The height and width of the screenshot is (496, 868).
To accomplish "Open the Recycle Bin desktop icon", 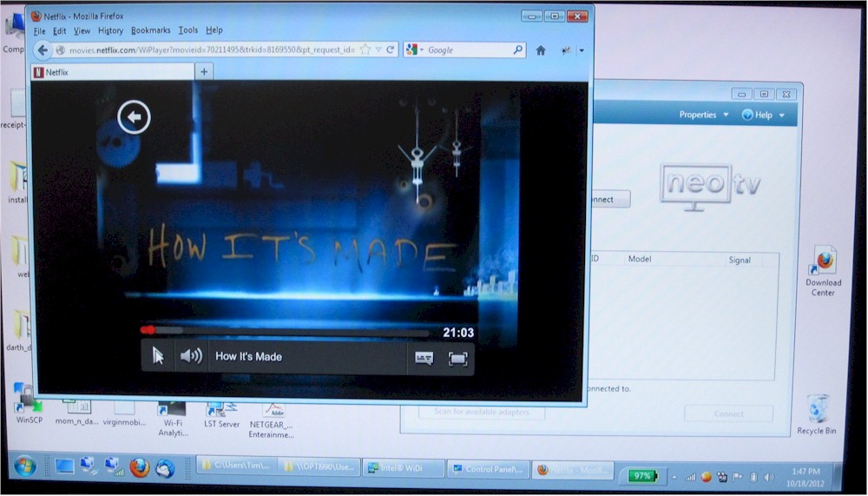I will pos(817,414).
